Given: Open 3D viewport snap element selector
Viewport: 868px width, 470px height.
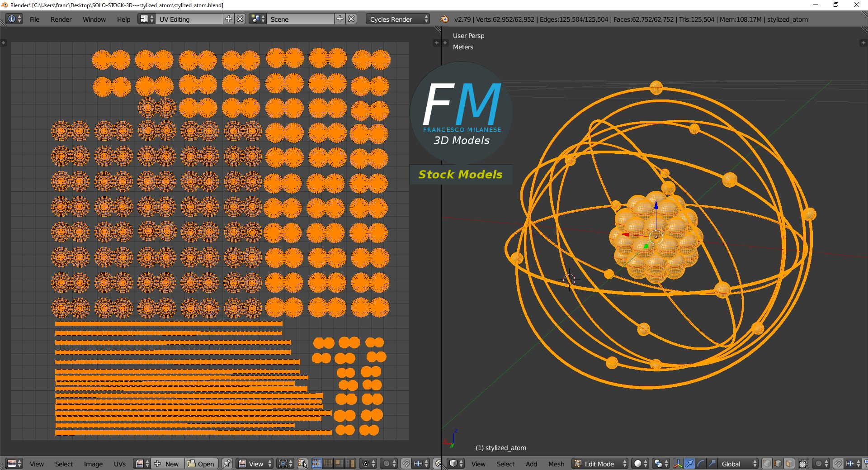Looking at the screenshot, I should [853, 464].
